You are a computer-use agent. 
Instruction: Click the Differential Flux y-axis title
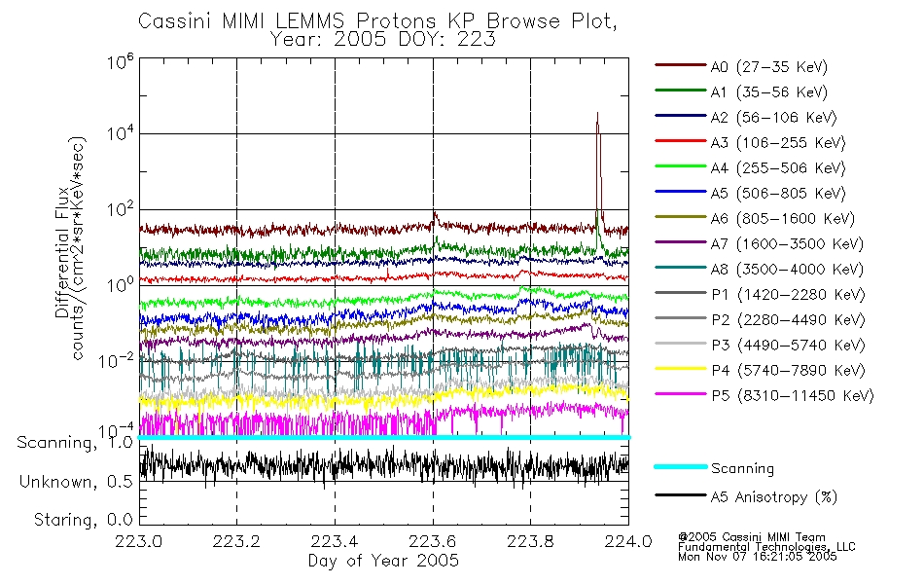tap(62, 252)
